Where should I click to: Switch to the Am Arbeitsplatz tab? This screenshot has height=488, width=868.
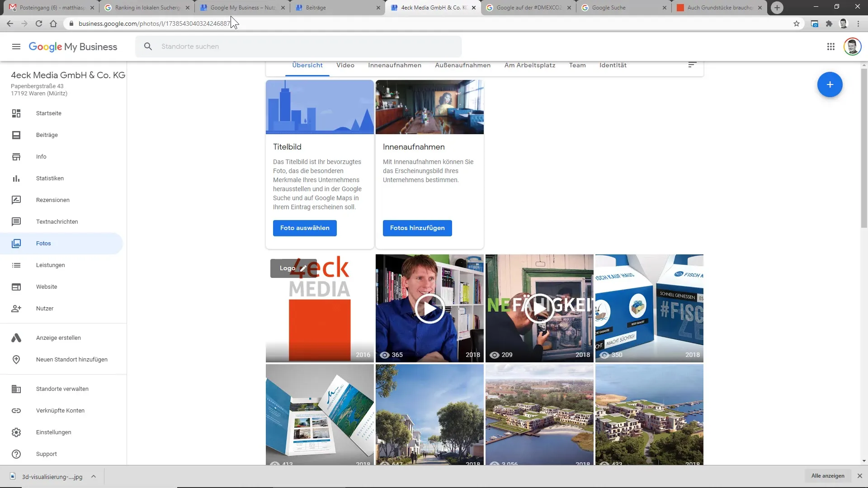tap(530, 66)
